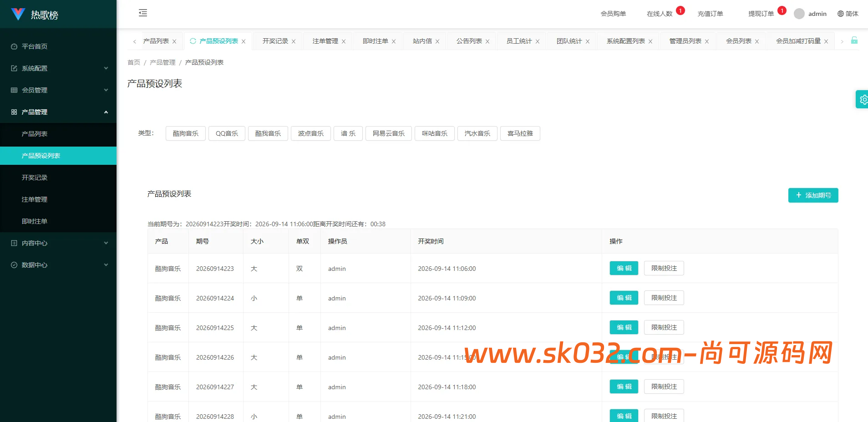
Task: Select the 喜马拉雅 type filter
Action: (520, 133)
